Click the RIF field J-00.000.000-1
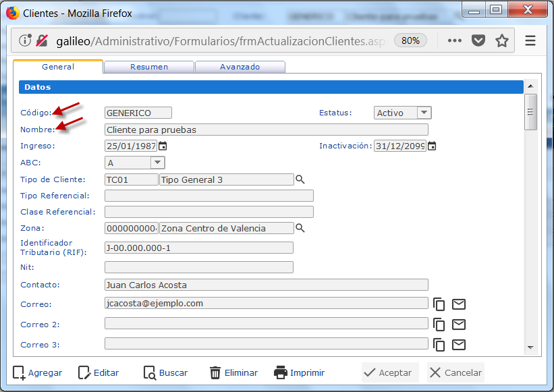The height and width of the screenshot is (392, 554). pos(199,248)
